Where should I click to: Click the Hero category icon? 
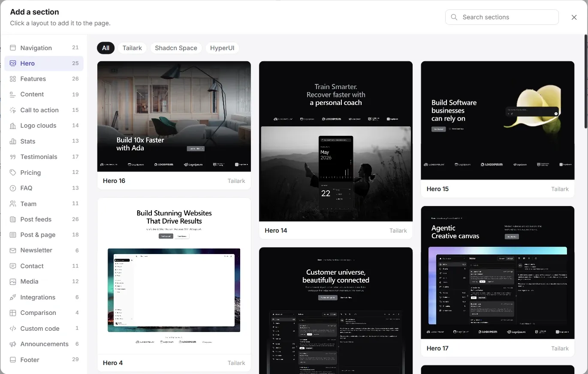click(x=13, y=63)
